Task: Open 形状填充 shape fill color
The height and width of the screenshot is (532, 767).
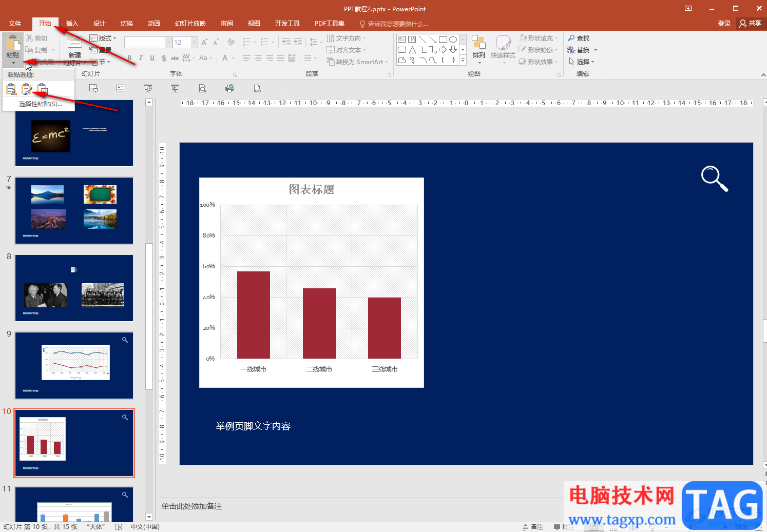Action: (x=538, y=38)
